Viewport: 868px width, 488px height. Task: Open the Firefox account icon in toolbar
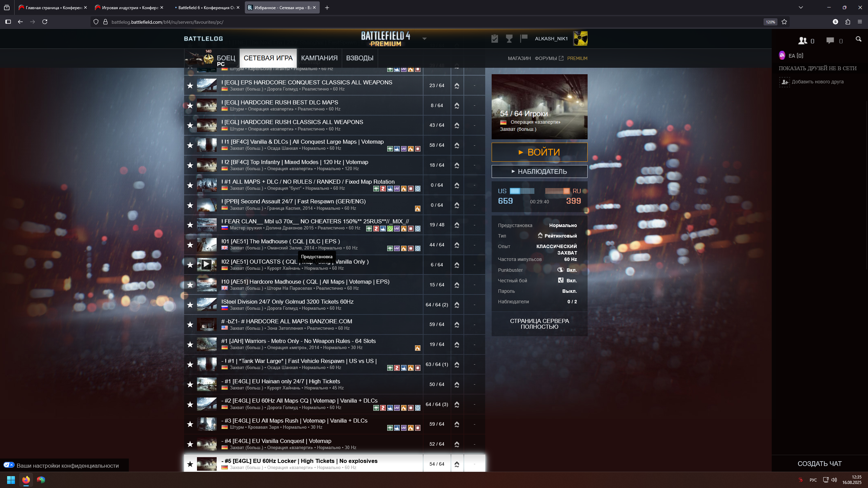pyautogui.click(x=835, y=22)
